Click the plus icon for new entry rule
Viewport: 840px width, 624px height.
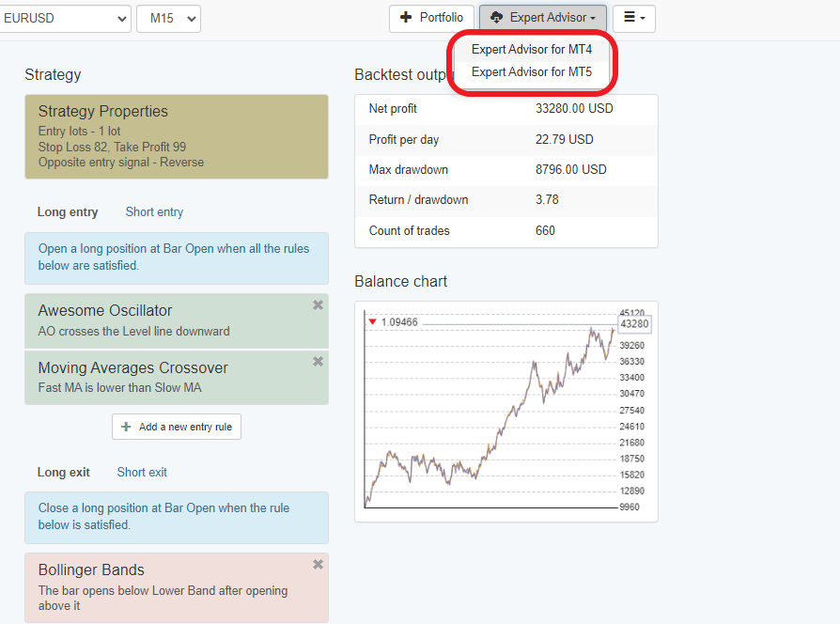click(x=127, y=427)
